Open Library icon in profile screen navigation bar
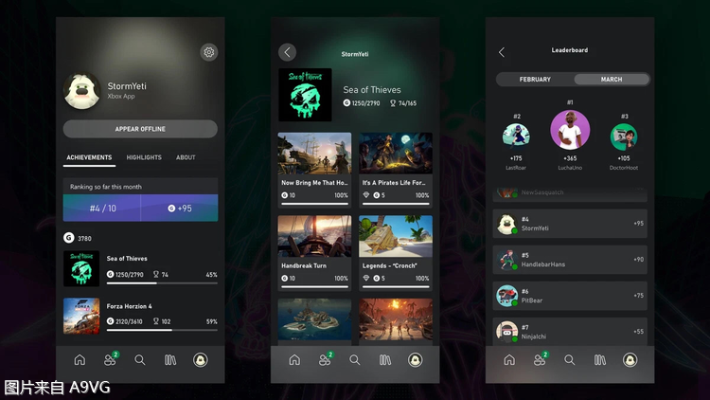This screenshot has height=400, width=710. [170, 360]
